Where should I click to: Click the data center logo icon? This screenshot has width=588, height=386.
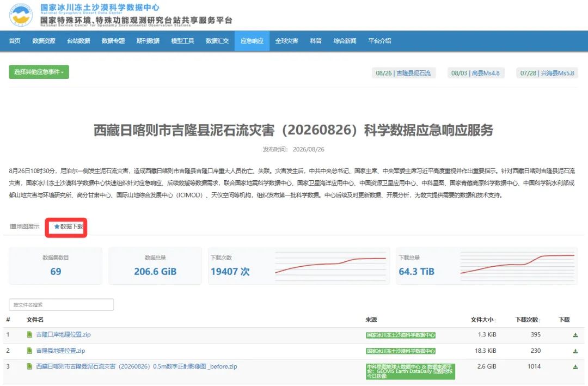(x=21, y=15)
